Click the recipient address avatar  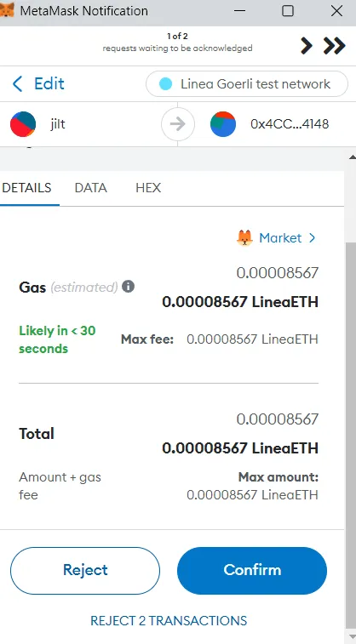[223, 124]
